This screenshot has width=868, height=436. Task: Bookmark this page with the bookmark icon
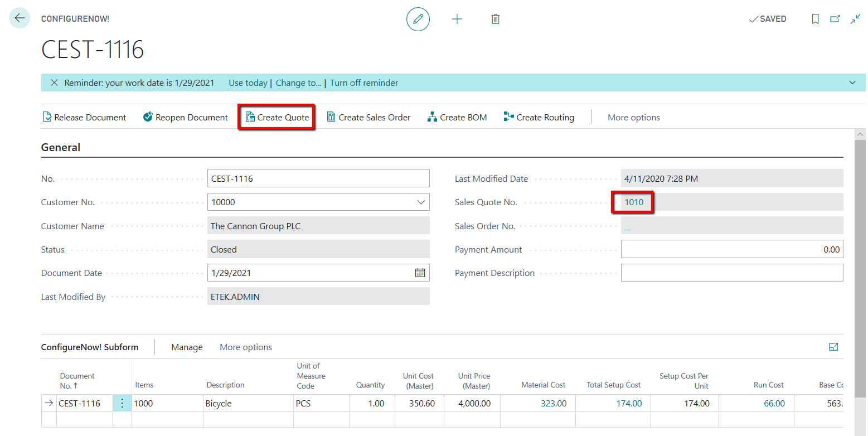pyautogui.click(x=815, y=19)
